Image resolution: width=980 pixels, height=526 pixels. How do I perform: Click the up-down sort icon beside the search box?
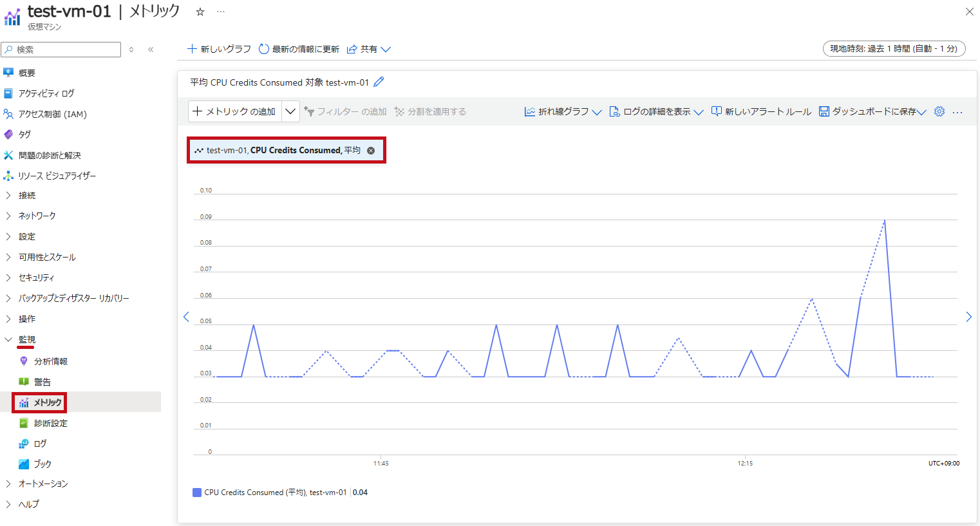pyautogui.click(x=131, y=50)
